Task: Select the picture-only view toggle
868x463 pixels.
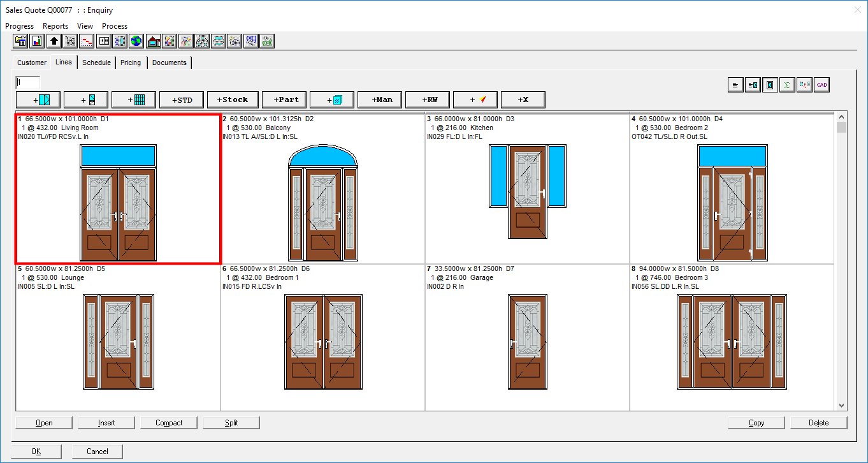Action: (x=770, y=85)
